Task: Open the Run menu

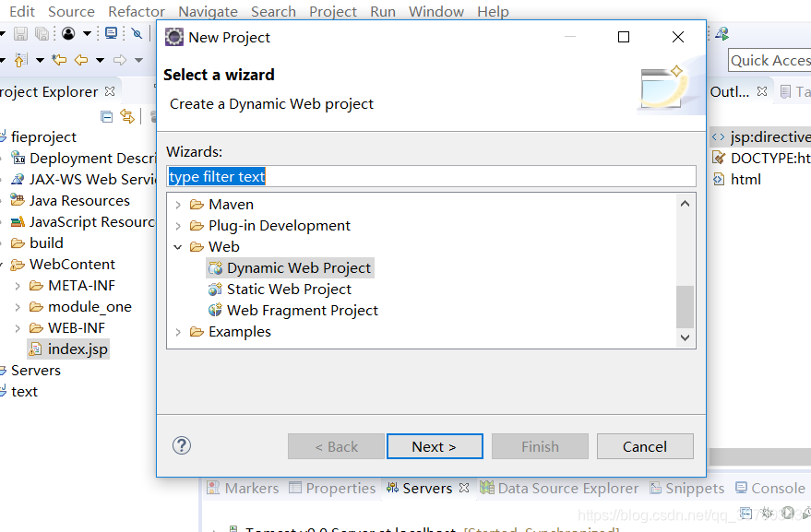Action: coord(383,11)
